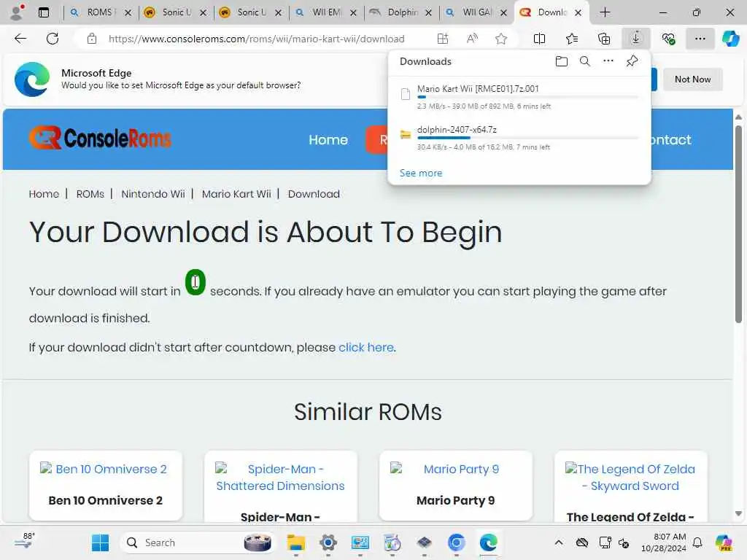This screenshot has height=560, width=747.
Task: Click Mario Kart Wii file icon in downloads
Action: point(406,94)
